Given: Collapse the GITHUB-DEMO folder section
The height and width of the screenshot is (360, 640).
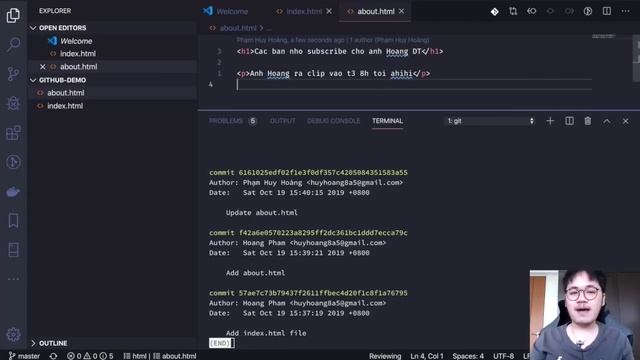Looking at the screenshot, I should coord(33,80).
